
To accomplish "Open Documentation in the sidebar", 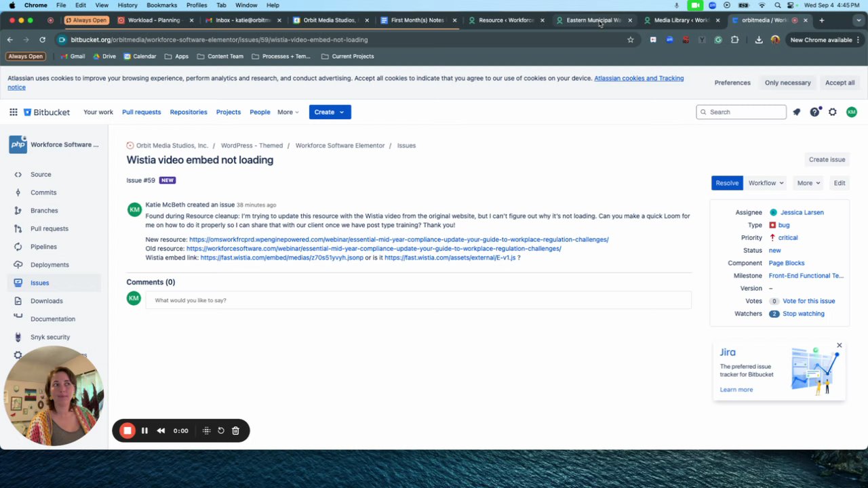I will point(53,319).
